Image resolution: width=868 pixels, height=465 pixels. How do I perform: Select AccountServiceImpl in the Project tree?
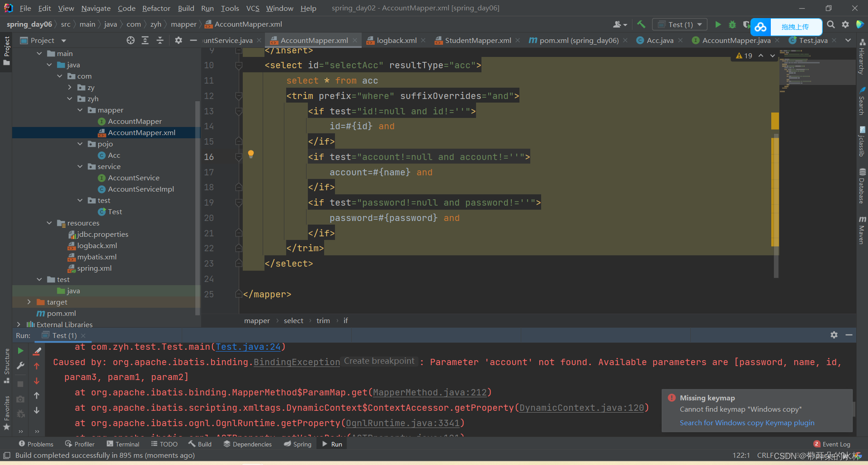140,189
